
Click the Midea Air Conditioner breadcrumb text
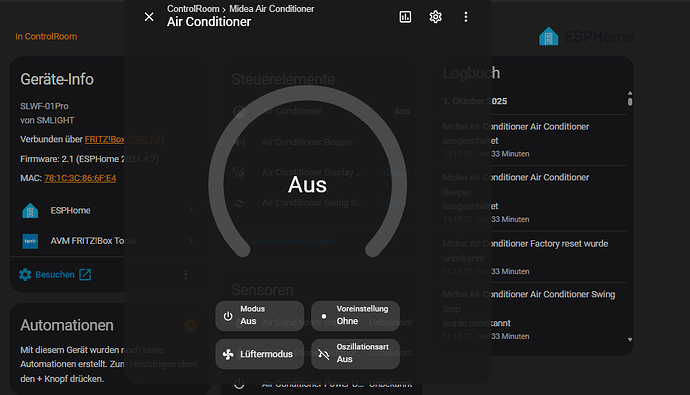272,9
